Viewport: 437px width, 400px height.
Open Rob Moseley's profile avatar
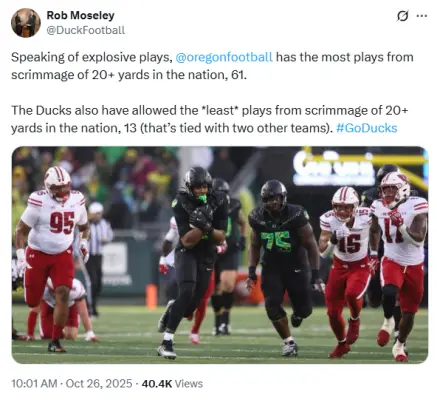pos(26,23)
